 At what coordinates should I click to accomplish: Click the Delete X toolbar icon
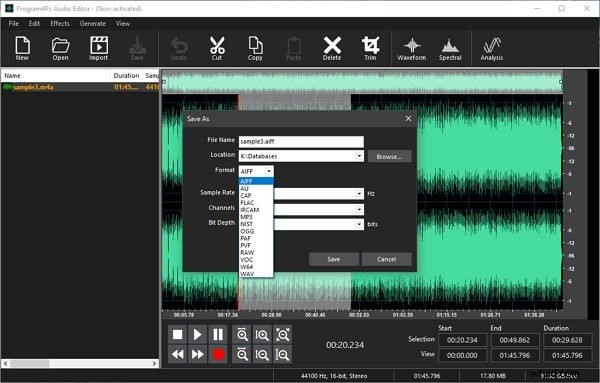pos(332,48)
